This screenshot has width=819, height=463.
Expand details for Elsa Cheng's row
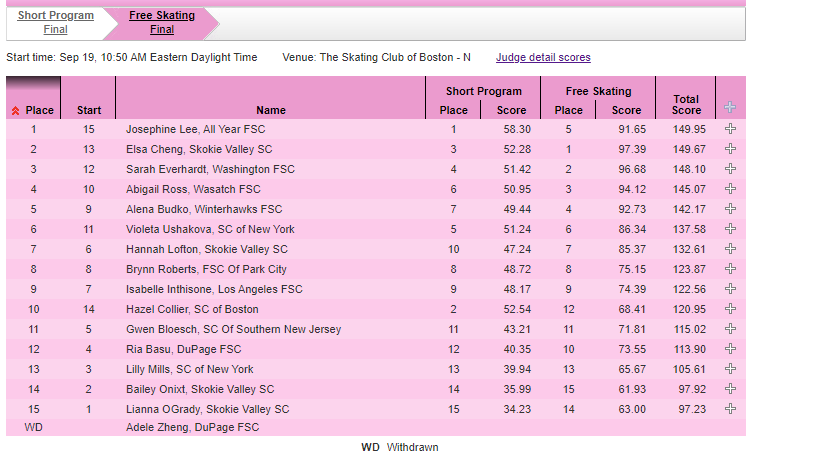pyautogui.click(x=730, y=149)
